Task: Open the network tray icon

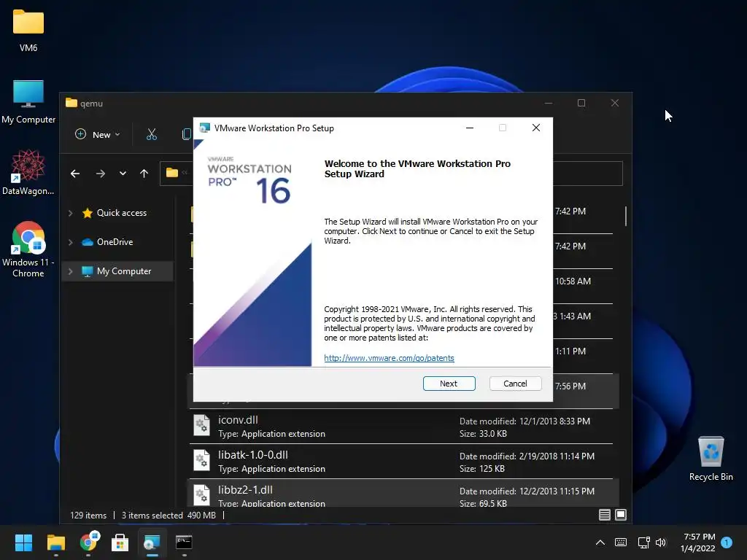Action: (x=643, y=542)
